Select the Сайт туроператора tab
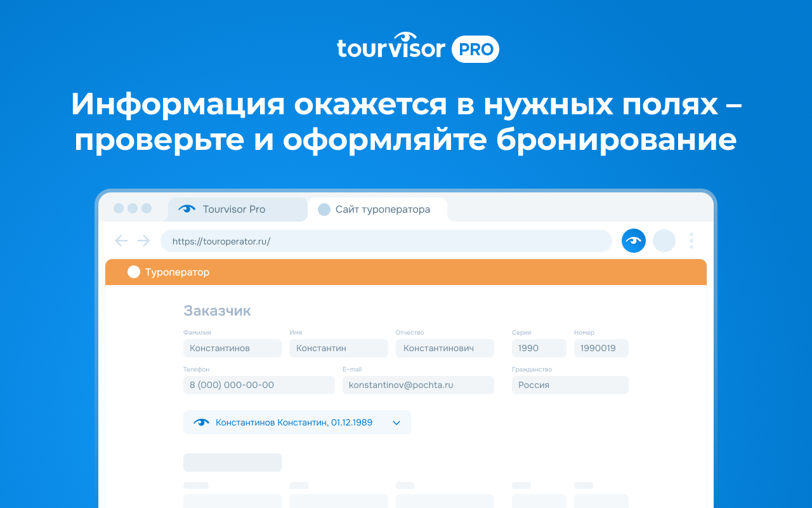This screenshot has height=508, width=812. click(377, 209)
